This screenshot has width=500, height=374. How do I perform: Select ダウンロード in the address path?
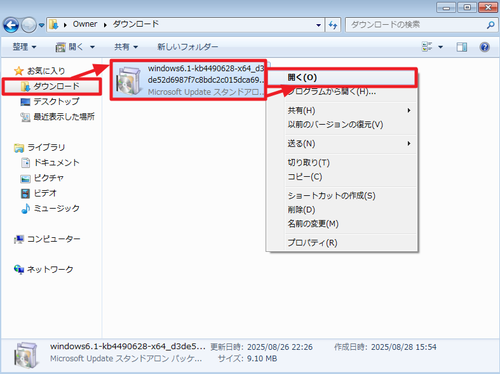point(135,24)
